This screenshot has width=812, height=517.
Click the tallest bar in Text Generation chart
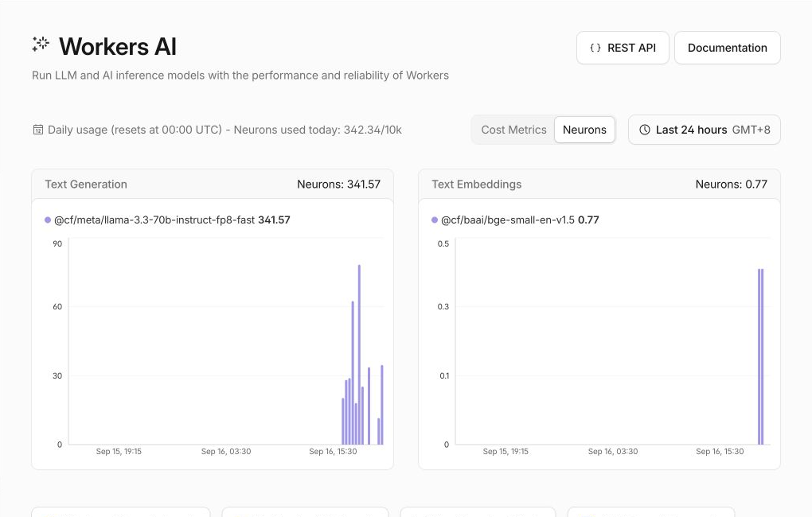coord(359,355)
